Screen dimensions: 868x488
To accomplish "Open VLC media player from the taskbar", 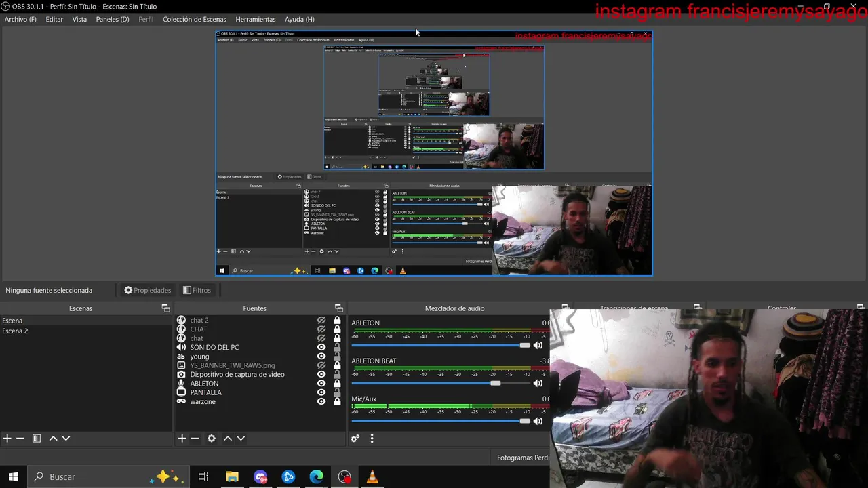I will coord(372,477).
